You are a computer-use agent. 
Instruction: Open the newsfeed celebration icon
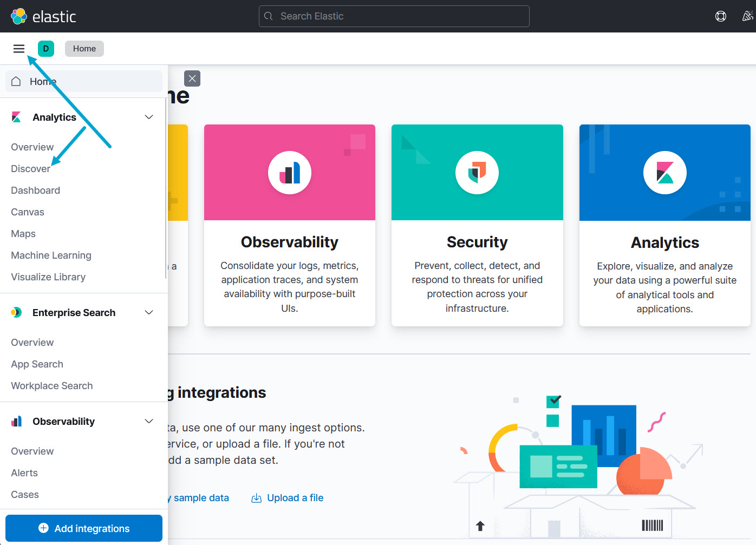pyautogui.click(x=747, y=16)
